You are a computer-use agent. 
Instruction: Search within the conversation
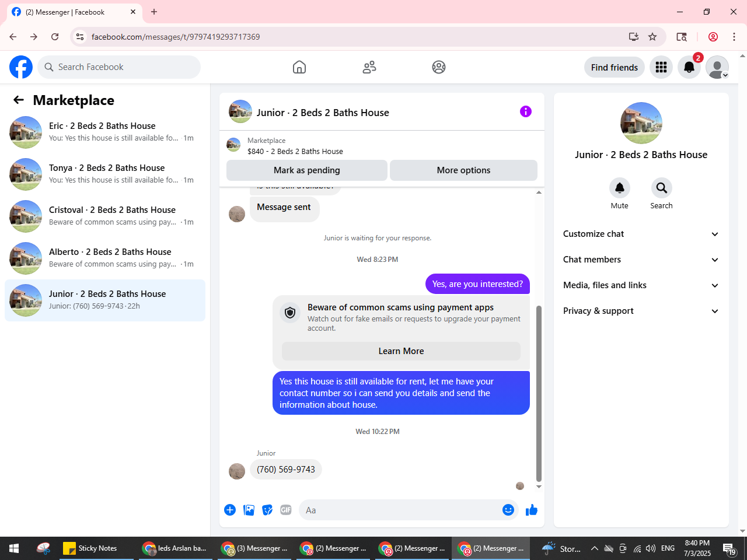[x=662, y=188]
